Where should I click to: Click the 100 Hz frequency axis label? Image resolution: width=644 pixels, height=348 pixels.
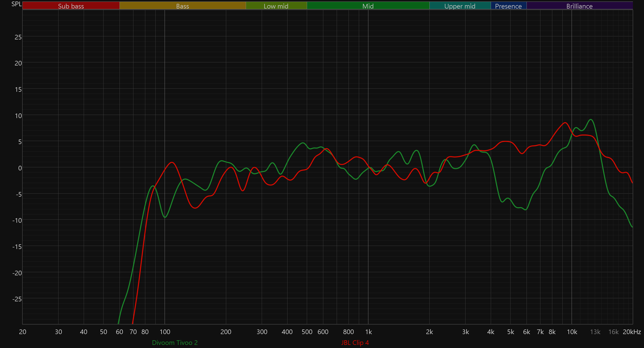pyautogui.click(x=165, y=332)
